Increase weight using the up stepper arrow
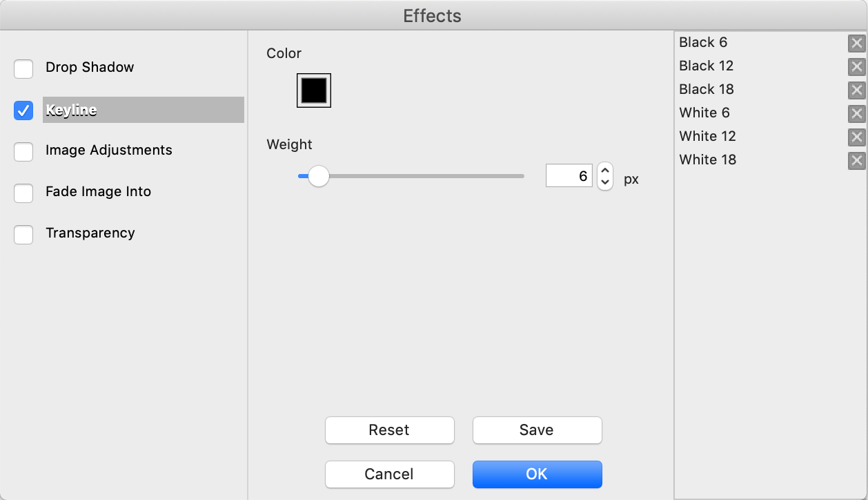The image size is (868, 500). [x=604, y=171]
